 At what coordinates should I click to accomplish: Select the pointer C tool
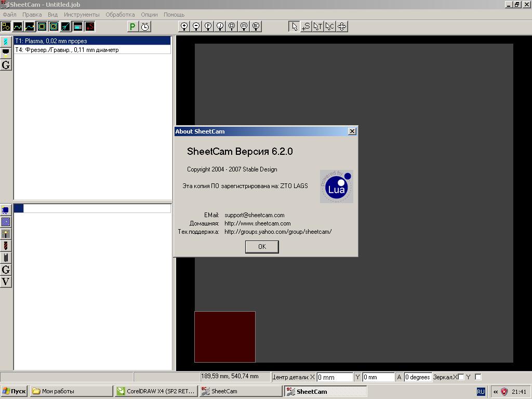coord(330,26)
